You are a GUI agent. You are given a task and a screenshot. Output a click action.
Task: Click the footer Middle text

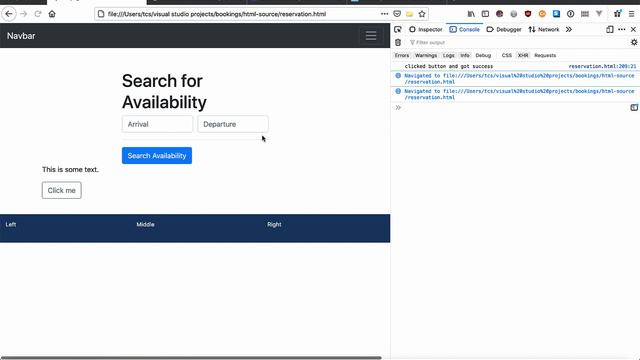click(x=145, y=224)
